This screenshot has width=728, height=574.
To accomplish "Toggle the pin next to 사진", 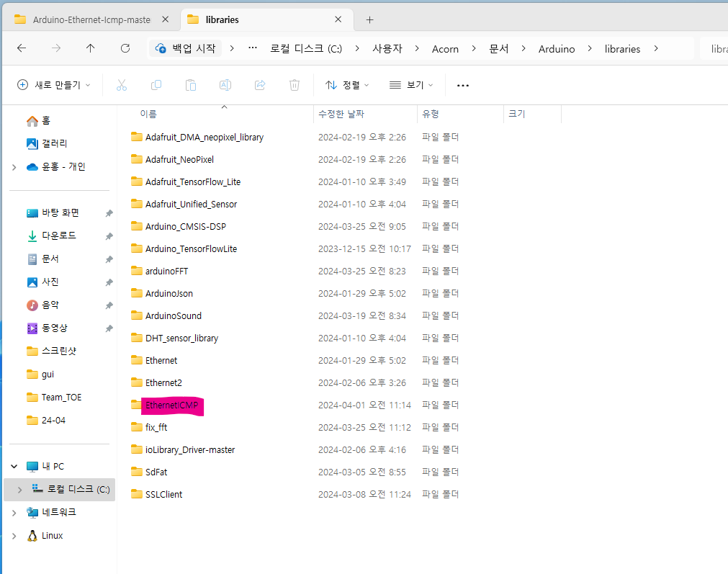I will pos(109,282).
